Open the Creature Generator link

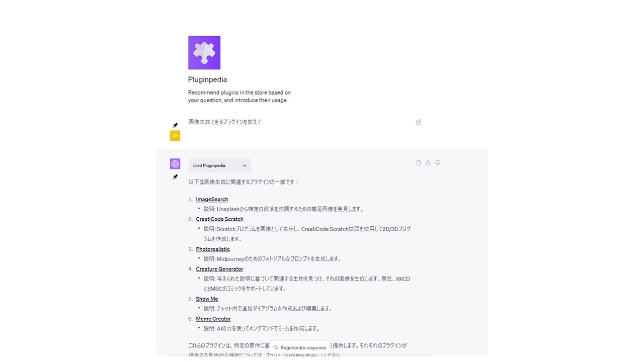(x=219, y=269)
